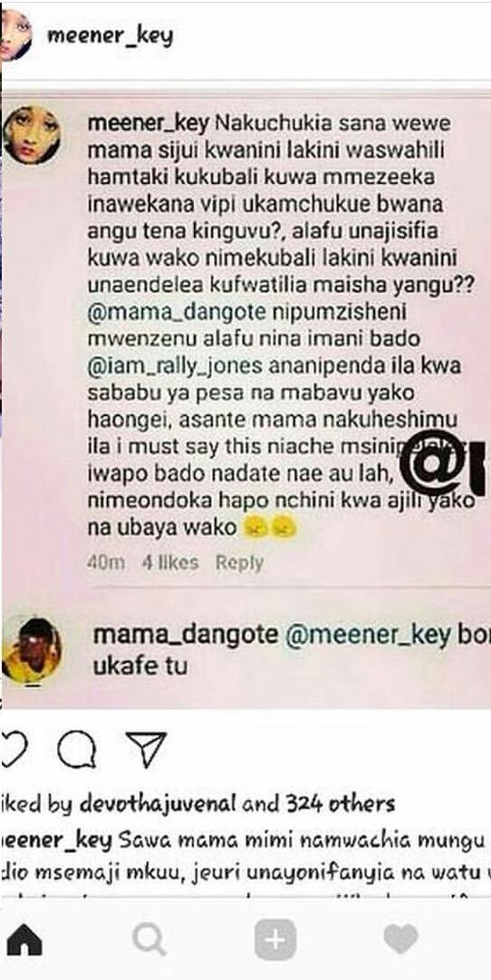Open the Search magnifier in bottom bar
Image resolution: width=491 pixels, height=980 pixels.
pyautogui.click(x=149, y=939)
